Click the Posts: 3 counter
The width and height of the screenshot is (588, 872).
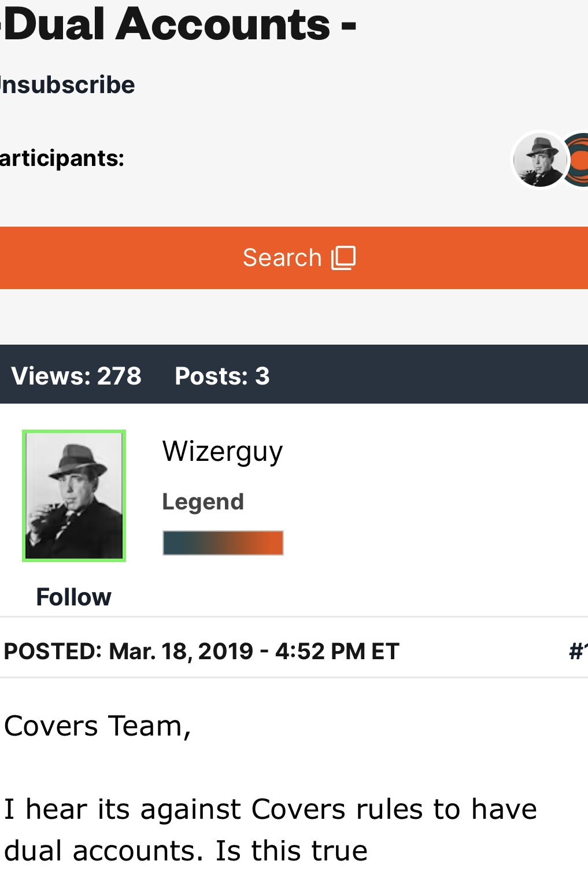click(222, 376)
